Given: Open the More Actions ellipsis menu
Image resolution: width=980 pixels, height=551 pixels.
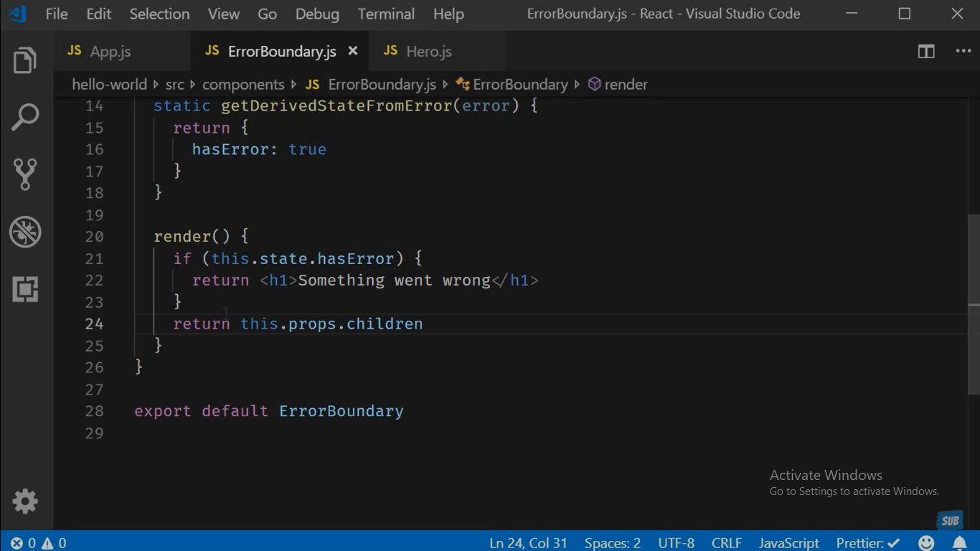Looking at the screenshot, I should (x=963, y=52).
